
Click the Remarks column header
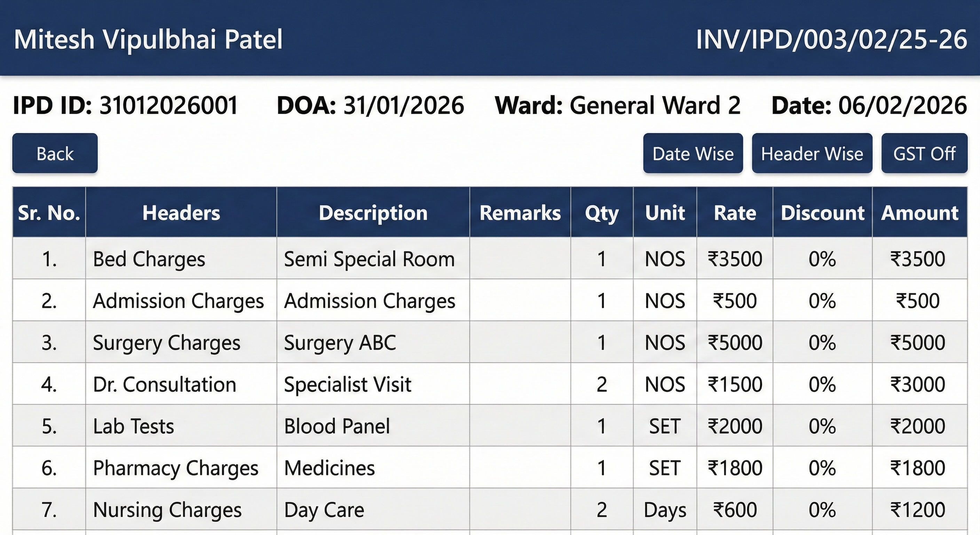(x=520, y=212)
